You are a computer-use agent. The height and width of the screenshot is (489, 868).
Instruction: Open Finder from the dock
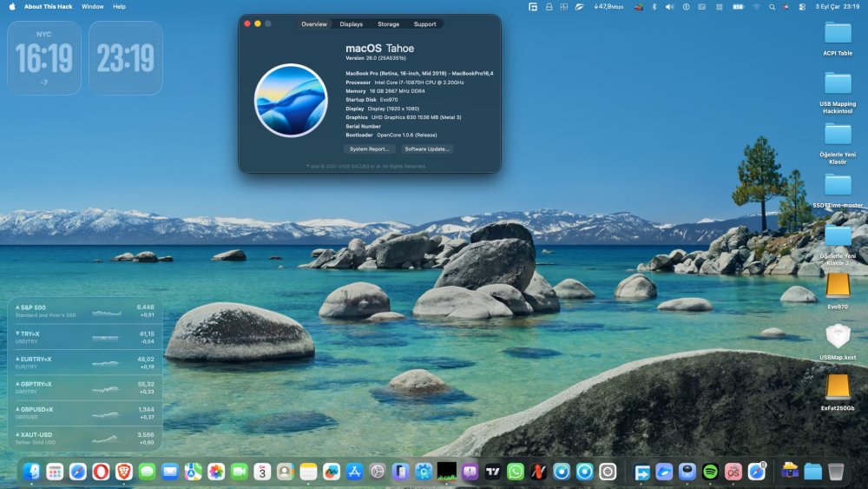[x=31, y=472]
